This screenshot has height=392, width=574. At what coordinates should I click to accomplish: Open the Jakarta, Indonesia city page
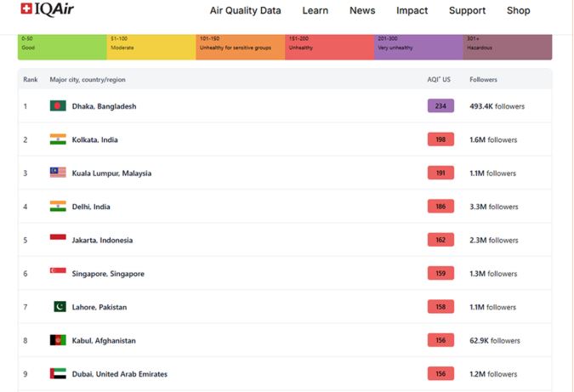[102, 241]
